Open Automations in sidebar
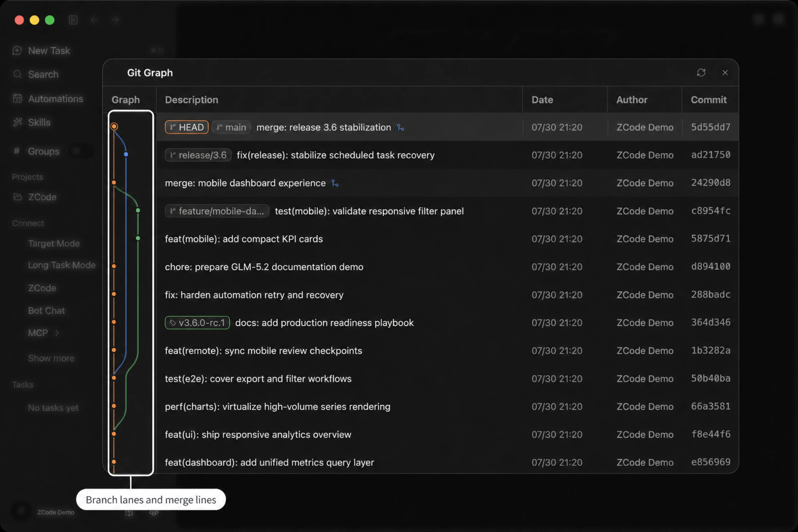 (x=55, y=99)
